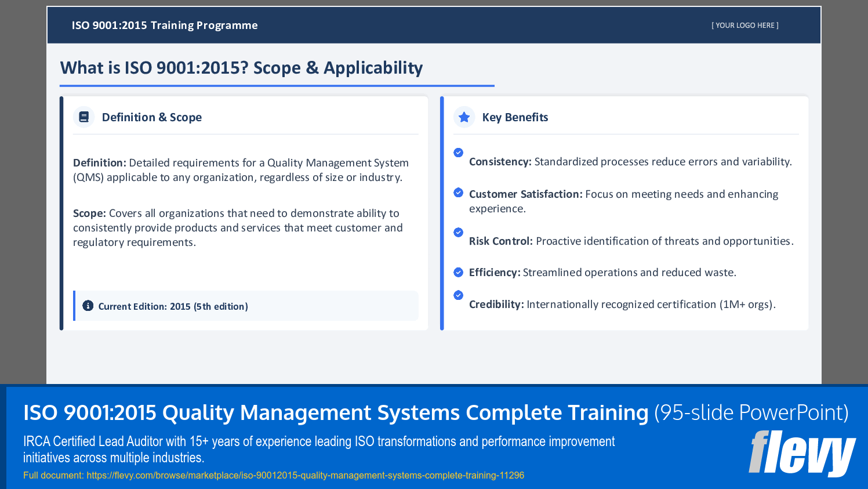The width and height of the screenshot is (868, 489).
Task: Click the Scope paragraph in left panel
Action: click(x=238, y=227)
